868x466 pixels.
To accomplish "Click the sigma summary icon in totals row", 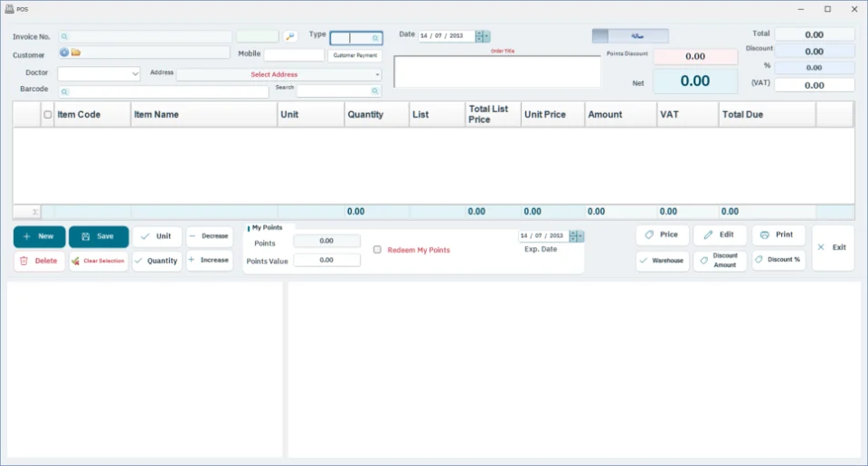I will click(35, 212).
